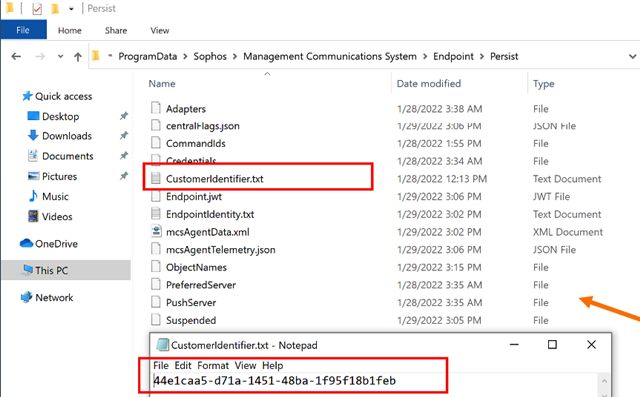Maximize the Notepad window
The image size is (640, 397).
click(x=552, y=345)
